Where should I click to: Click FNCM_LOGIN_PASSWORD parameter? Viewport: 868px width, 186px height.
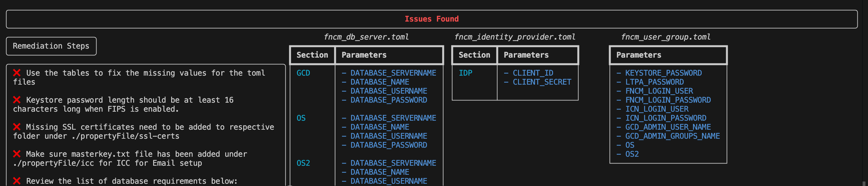click(x=668, y=100)
